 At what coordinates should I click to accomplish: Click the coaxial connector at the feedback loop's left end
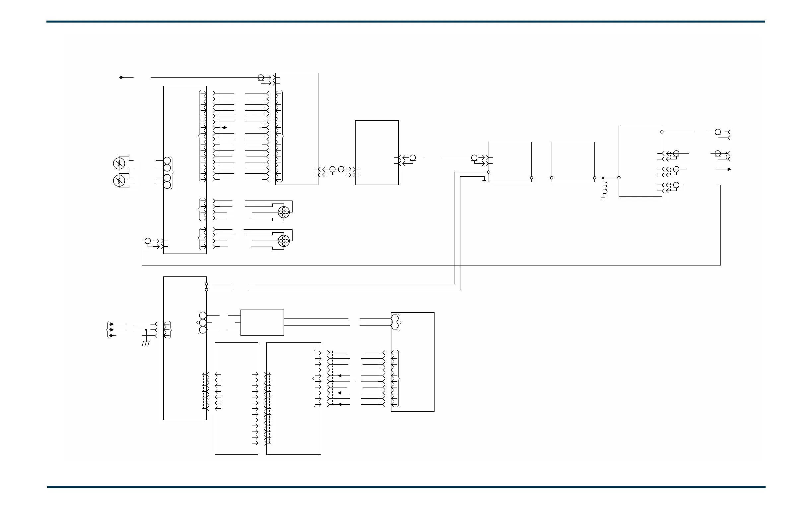point(148,241)
